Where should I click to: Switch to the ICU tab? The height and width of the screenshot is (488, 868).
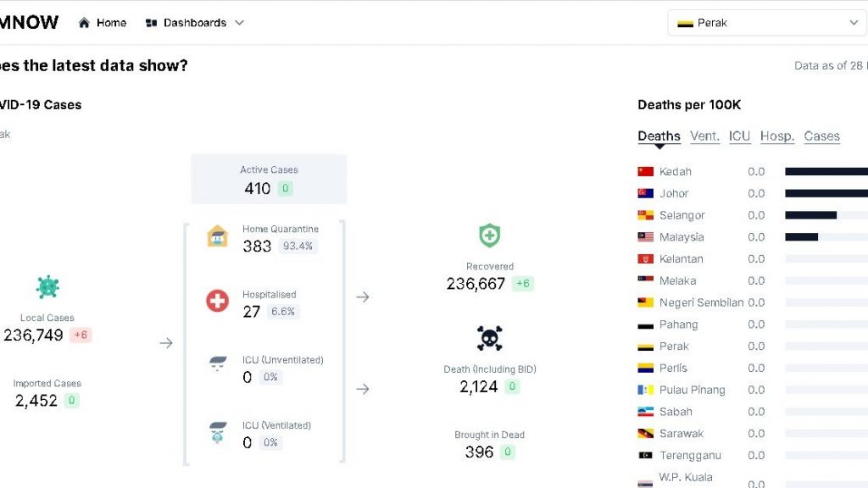coord(739,136)
